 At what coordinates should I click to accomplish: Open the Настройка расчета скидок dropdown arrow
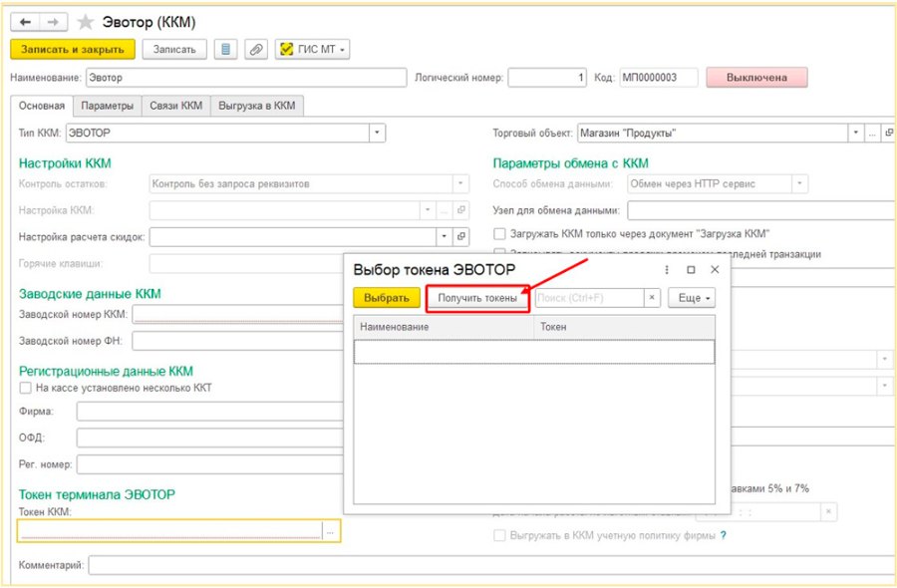click(445, 236)
